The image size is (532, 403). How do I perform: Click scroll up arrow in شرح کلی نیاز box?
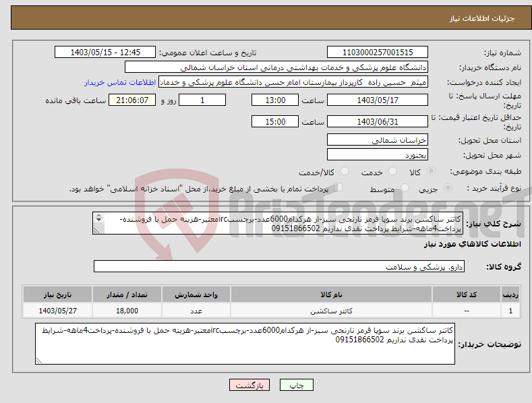click(98, 216)
